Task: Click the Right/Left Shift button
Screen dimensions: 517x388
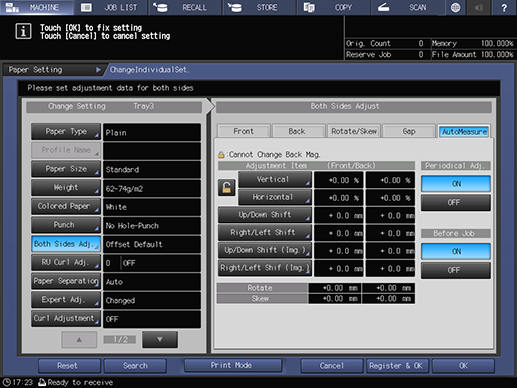Action: pyautogui.click(x=265, y=232)
